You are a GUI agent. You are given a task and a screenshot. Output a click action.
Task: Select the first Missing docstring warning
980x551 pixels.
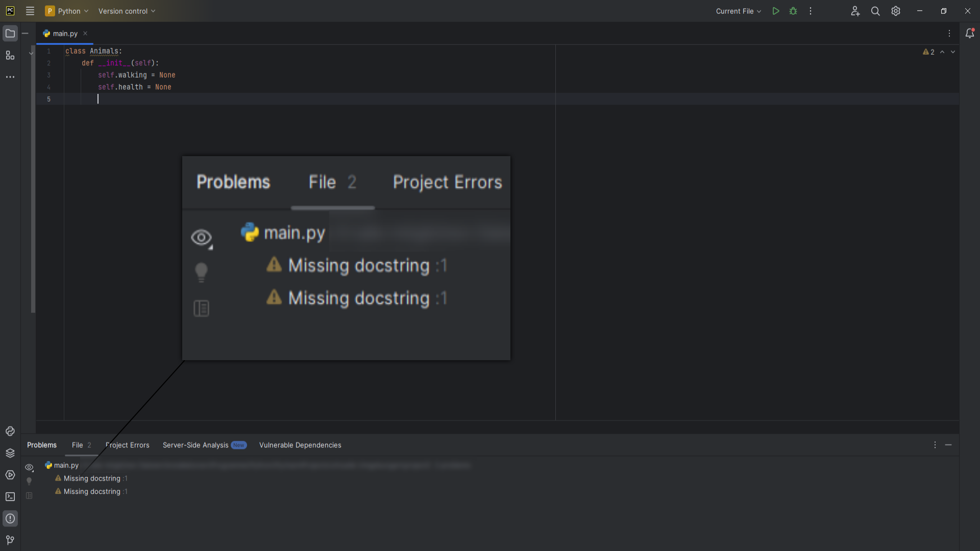92,479
